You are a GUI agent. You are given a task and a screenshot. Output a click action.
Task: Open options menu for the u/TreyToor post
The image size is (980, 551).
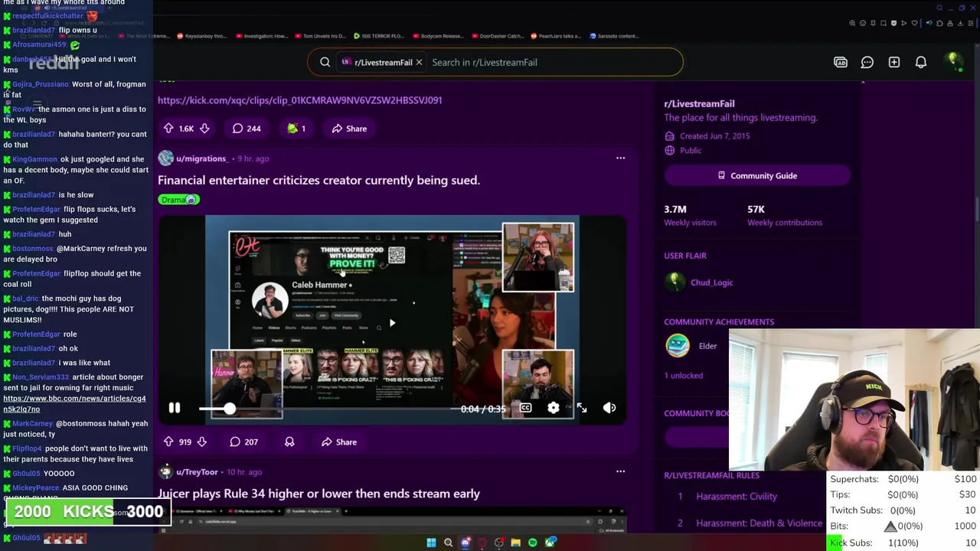click(x=620, y=471)
